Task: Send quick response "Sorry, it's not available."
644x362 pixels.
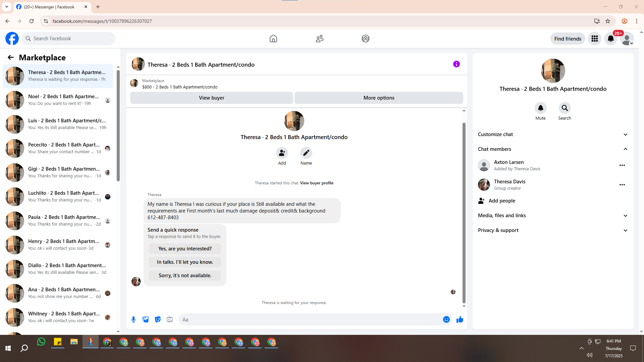Action: 185,276
